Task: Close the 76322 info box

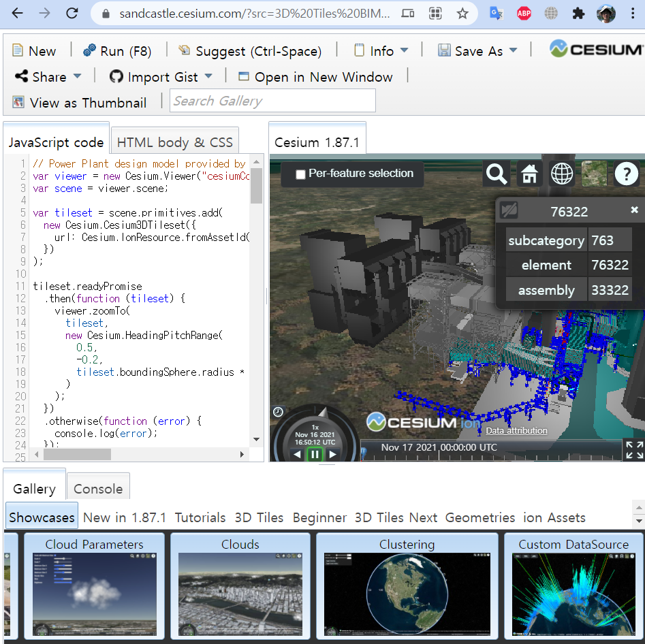Action: 634,210
